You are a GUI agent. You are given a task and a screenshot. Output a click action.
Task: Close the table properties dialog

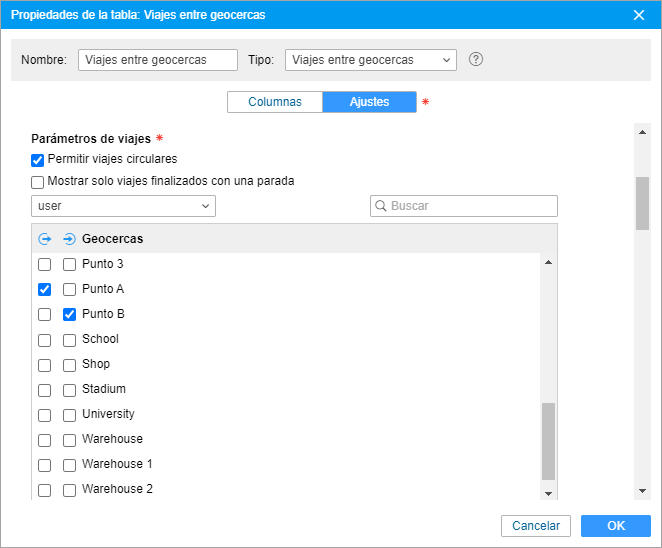(x=639, y=15)
